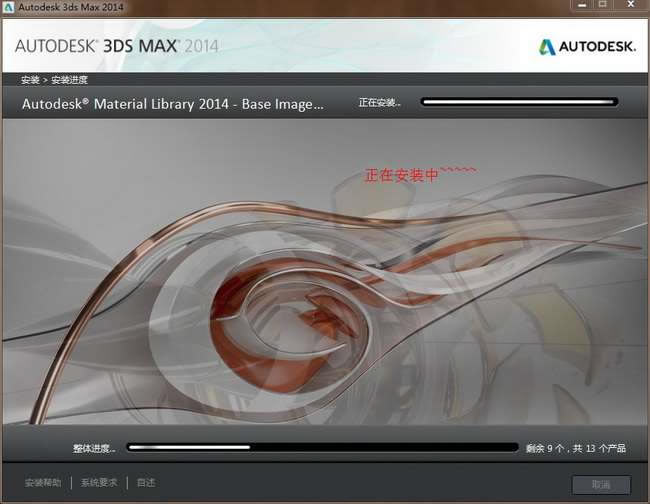This screenshot has width=650, height=504.
Task: Click the AUTODESK 3DS MAX 2014 header title
Action: [x=116, y=46]
